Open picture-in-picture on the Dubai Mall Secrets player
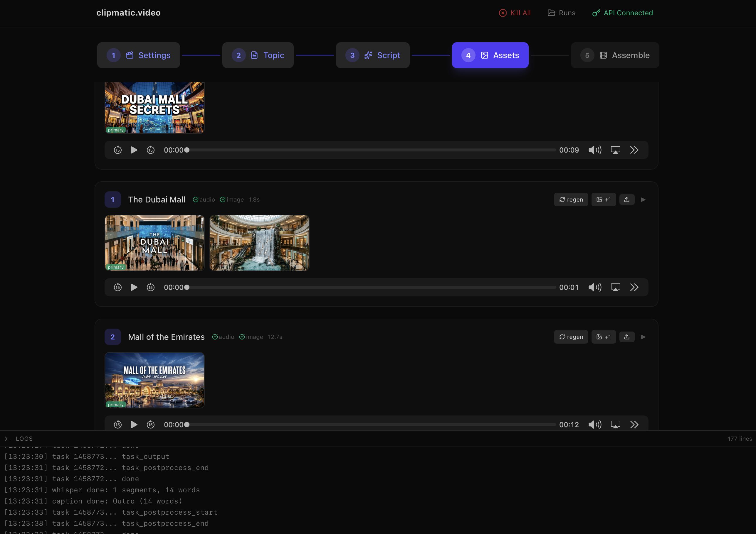The height and width of the screenshot is (534, 756). pyautogui.click(x=616, y=150)
